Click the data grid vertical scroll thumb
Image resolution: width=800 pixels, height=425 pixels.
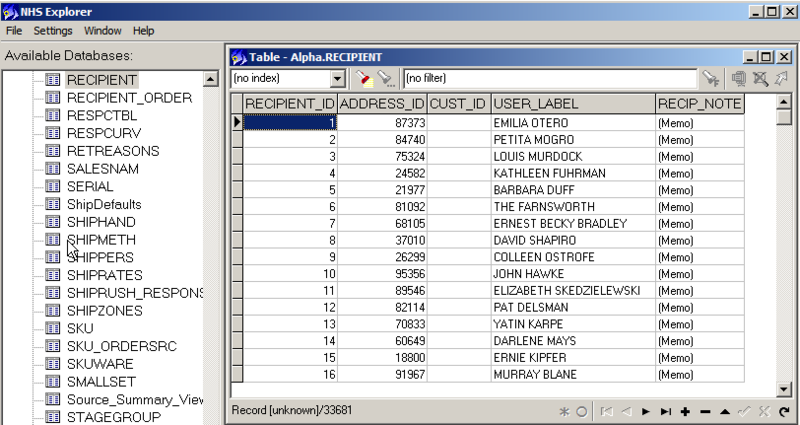pyautogui.click(x=784, y=117)
